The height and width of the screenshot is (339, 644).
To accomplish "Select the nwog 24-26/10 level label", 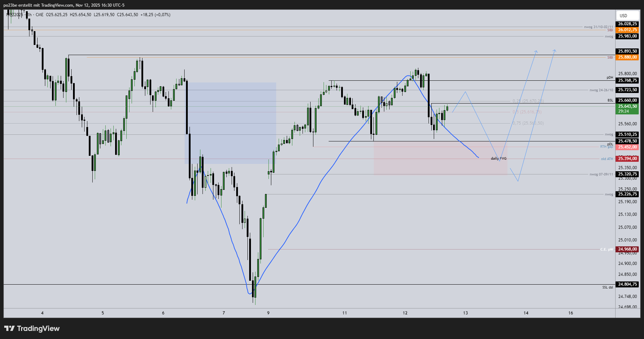I will pyautogui.click(x=601, y=90).
